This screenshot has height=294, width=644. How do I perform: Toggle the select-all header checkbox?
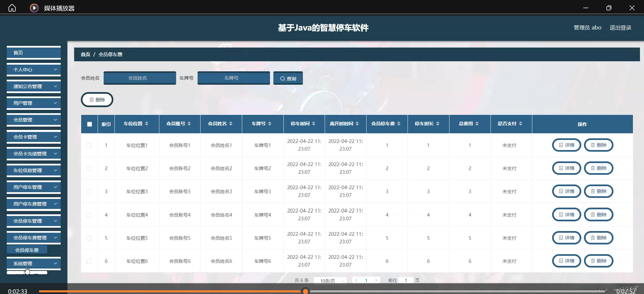pos(90,124)
